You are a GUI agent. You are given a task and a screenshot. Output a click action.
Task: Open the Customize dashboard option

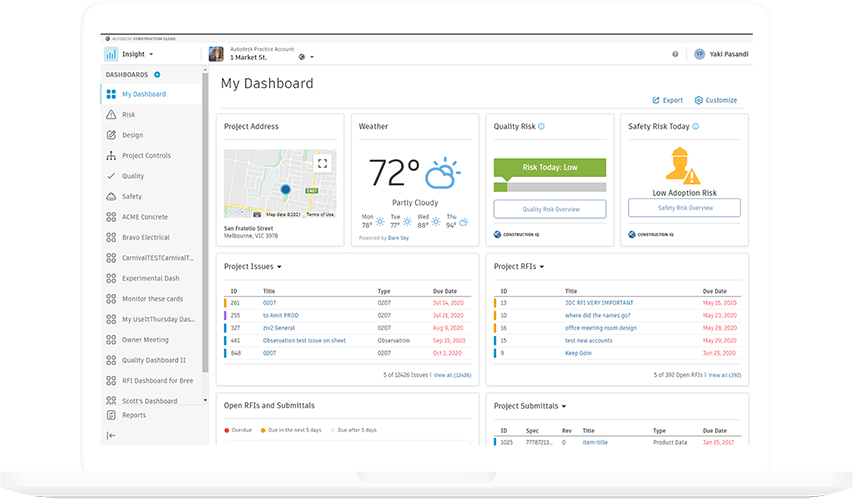pyautogui.click(x=715, y=100)
